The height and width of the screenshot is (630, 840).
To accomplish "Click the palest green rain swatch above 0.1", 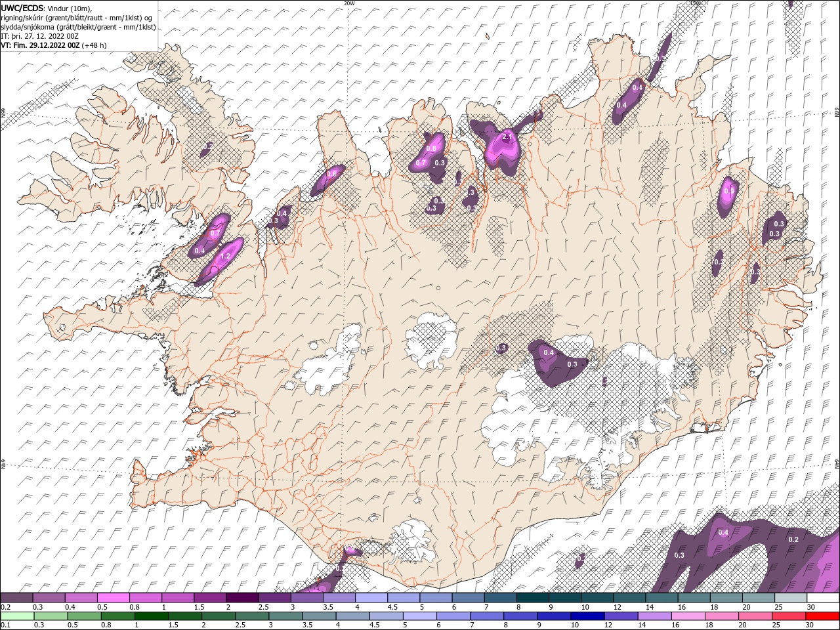I will click(17, 616).
